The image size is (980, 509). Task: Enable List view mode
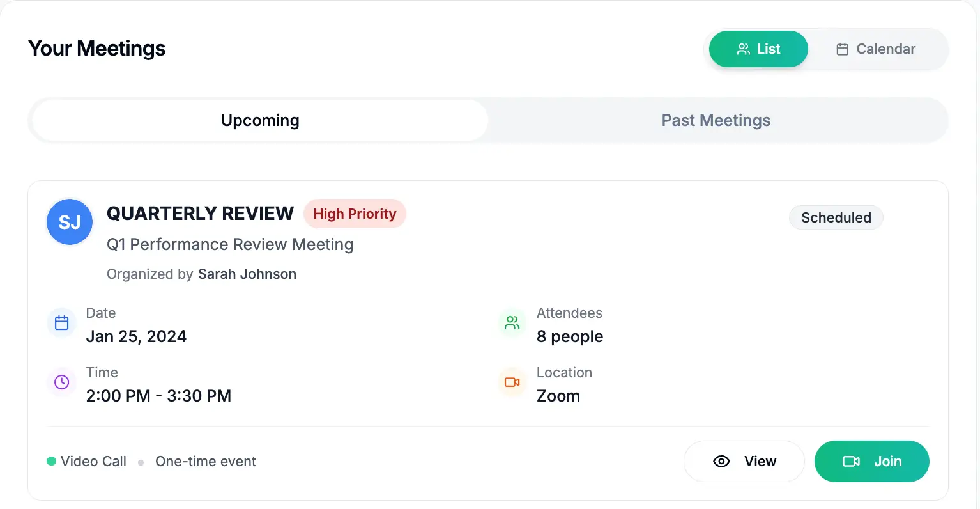coord(758,49)
